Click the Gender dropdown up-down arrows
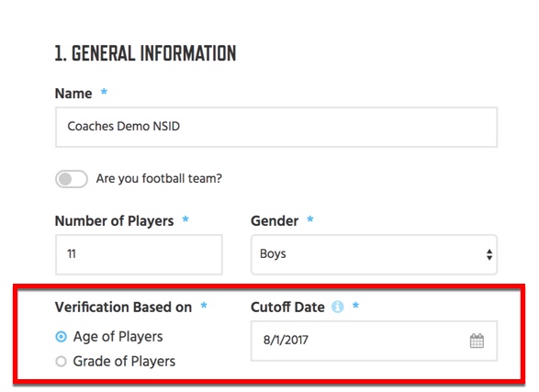 [x=489, y=254]
